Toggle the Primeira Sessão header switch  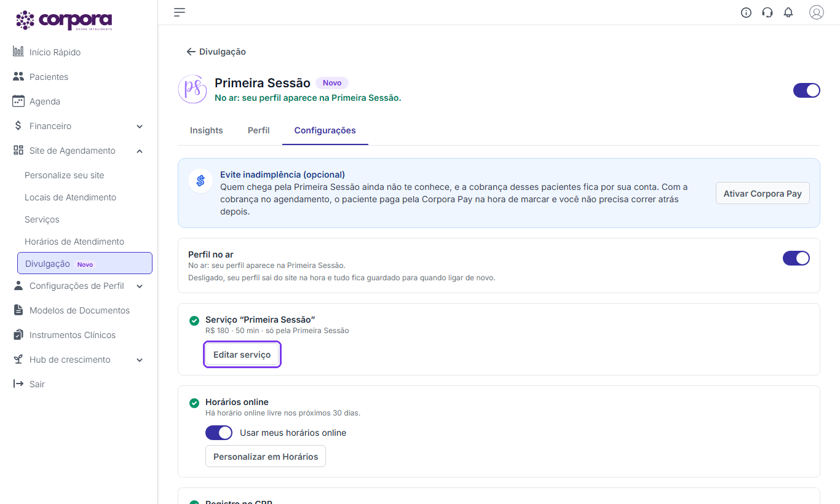[807, 90]
